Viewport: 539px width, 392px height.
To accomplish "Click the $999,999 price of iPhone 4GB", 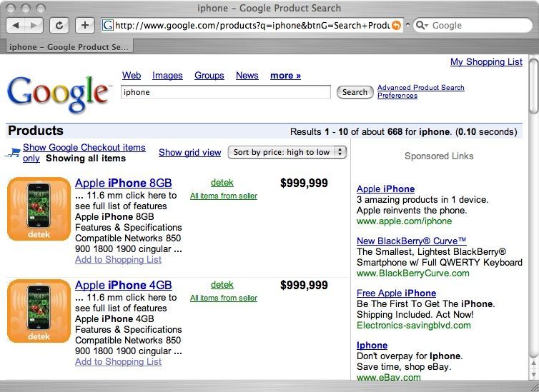I will pyautogui.click(x=304, y=285).
